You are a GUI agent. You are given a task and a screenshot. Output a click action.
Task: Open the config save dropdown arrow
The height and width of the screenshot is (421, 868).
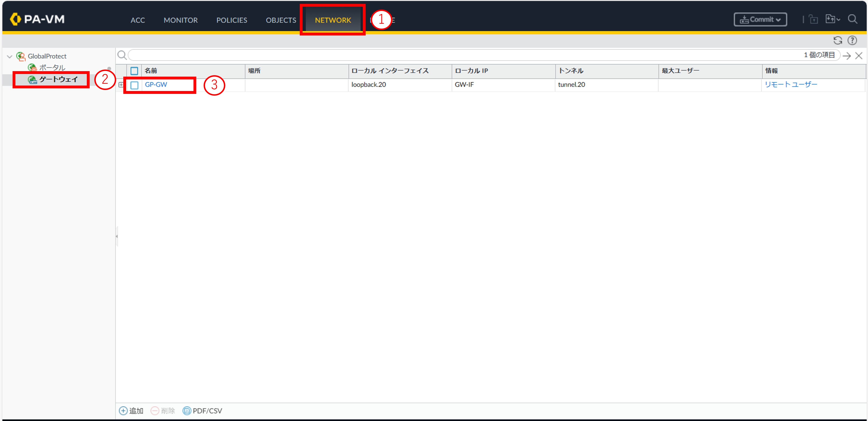coord(838,19)
